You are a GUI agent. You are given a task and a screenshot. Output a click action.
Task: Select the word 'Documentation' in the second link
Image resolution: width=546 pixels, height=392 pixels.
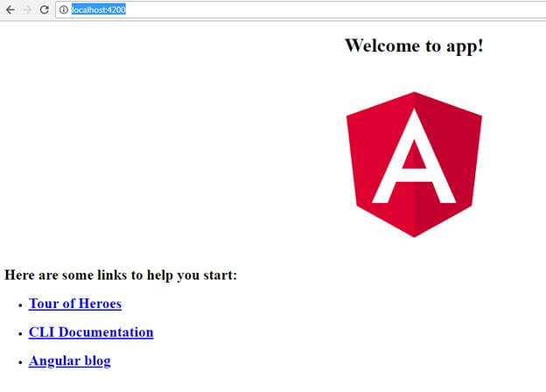106,332
